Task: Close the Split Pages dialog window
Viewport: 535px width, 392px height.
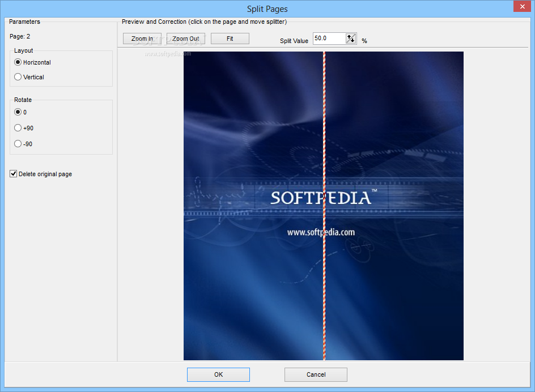Action: click(x=521, y=6)
